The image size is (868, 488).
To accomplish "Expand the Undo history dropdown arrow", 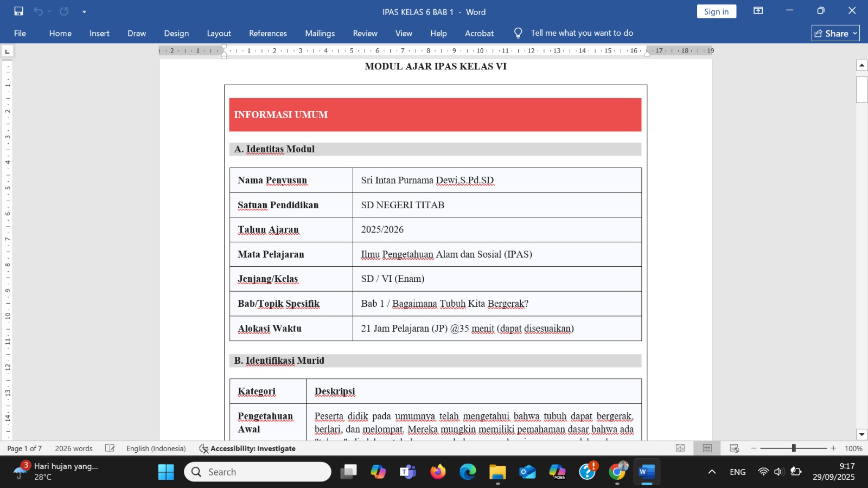I will coord(49,11).
